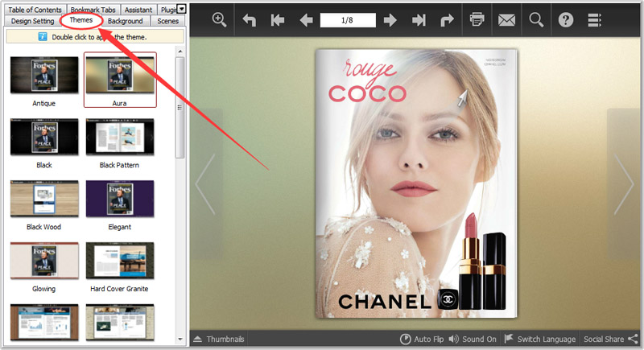The width and height of the screenshot is (644, 350).
Task: Click the page number field 1/8
Action: coord(348,20)
